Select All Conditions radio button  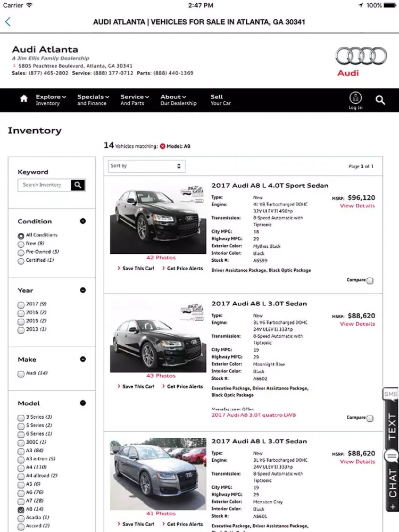click(x=21, y=236)
